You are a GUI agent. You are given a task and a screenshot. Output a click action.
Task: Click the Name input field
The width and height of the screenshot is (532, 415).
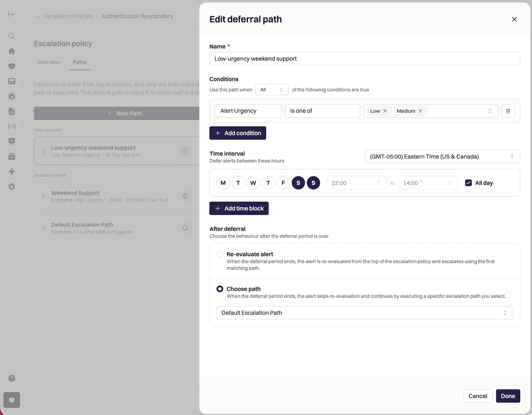[364, 59]
